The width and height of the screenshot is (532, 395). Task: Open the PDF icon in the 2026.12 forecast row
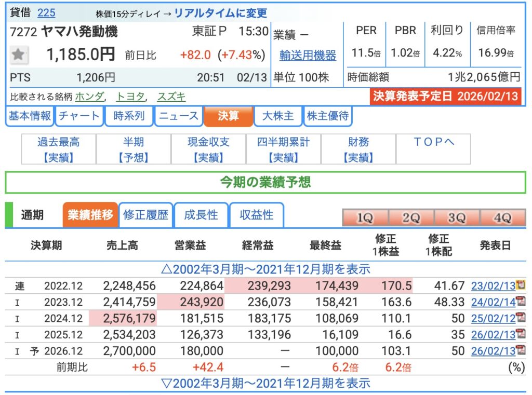tap(520, 351)
